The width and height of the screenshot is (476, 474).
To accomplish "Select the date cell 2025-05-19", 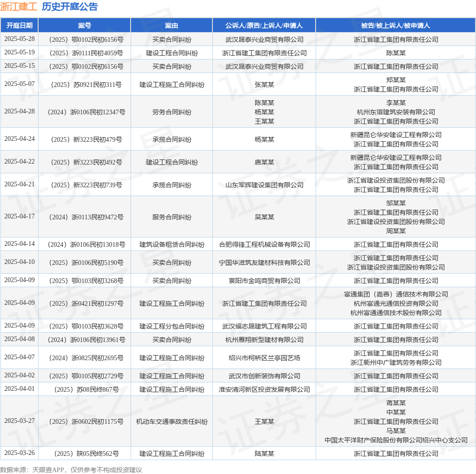I will point(20,52).
